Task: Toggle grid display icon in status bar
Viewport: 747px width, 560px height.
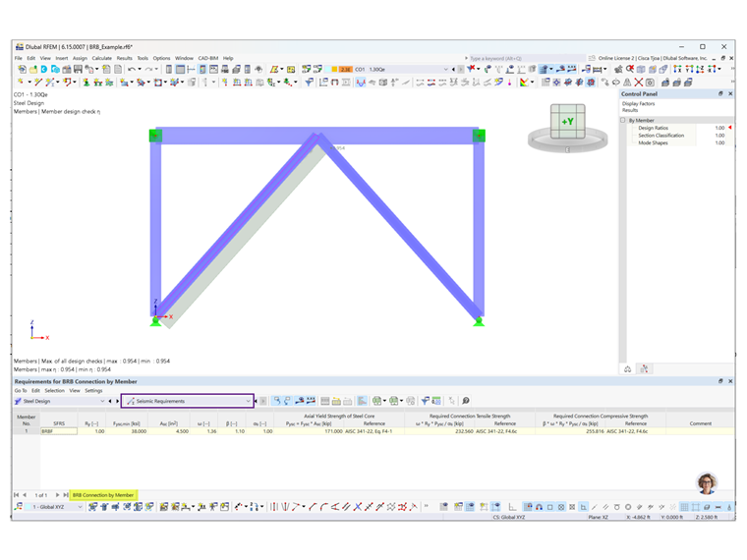Action: click(684, 507)
